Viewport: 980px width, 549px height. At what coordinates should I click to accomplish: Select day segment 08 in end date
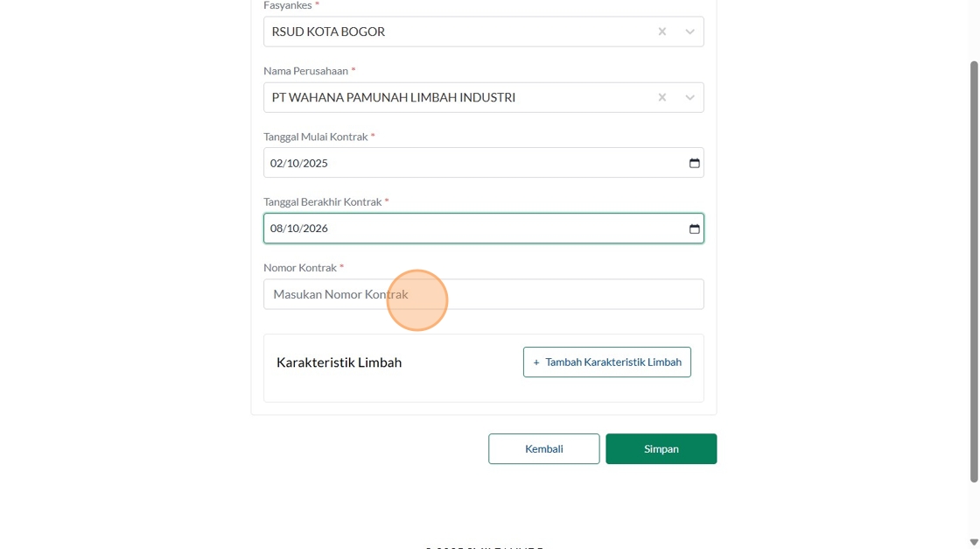(x=276, y=229)
